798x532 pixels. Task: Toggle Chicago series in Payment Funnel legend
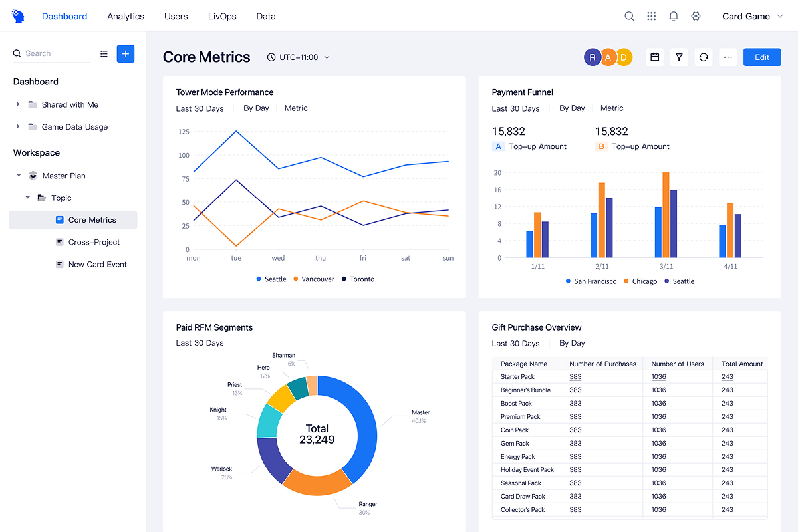click(640, 281)
